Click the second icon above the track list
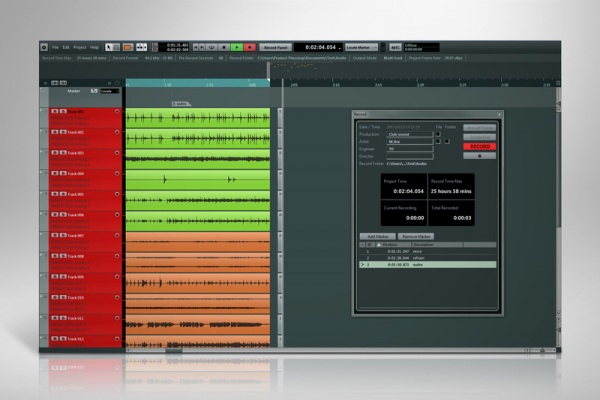Screen dimensions: 600x400 [x=63, y=83]
